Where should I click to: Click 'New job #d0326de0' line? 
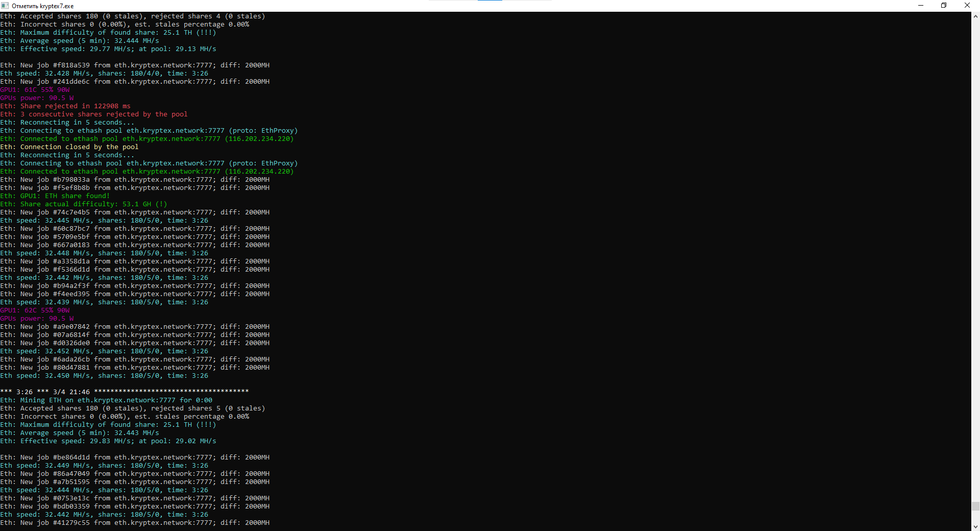(135, 343)
